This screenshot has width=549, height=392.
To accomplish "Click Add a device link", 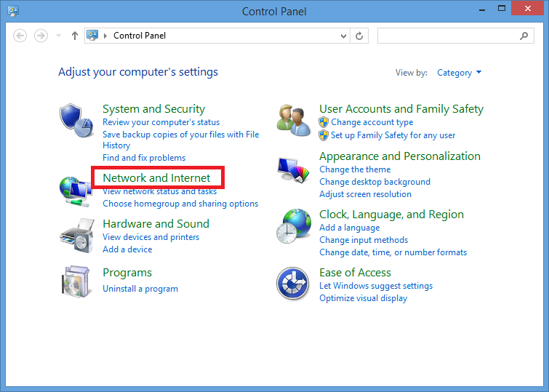I will (127, 249).
